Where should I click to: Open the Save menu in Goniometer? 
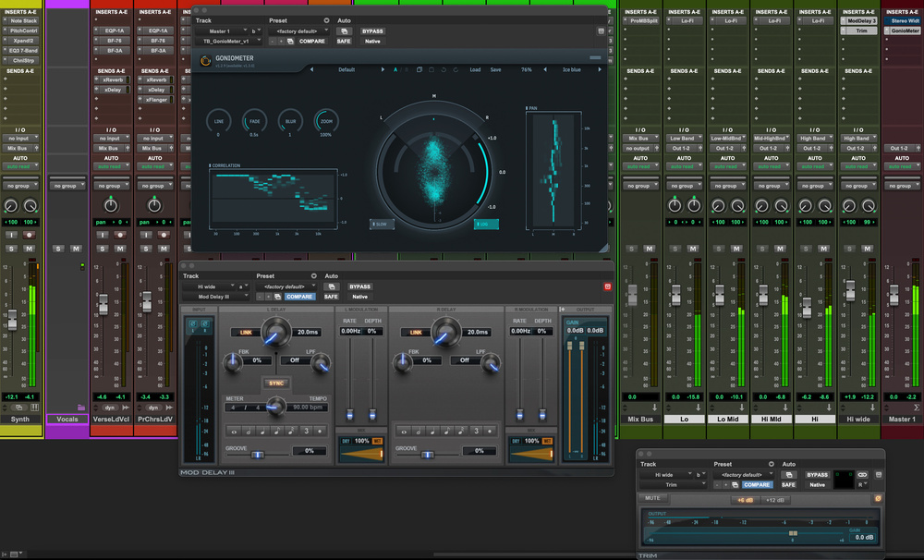point(496,69)
